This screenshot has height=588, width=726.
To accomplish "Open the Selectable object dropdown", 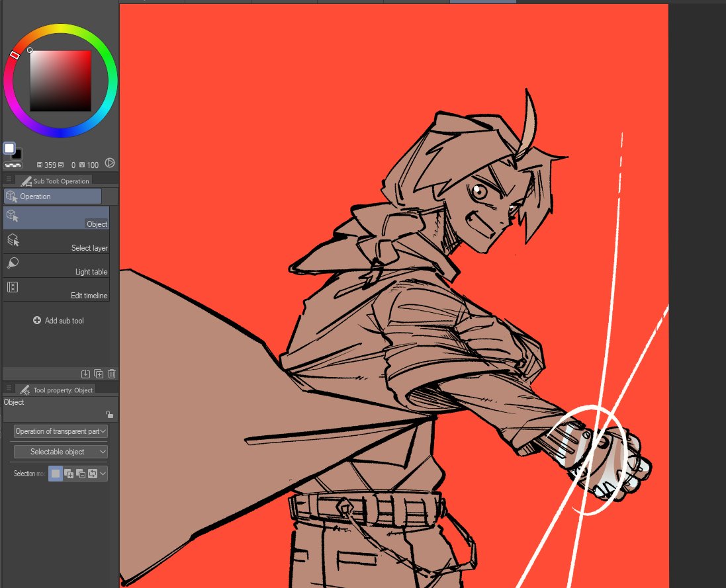I will [x=61, y=452].
